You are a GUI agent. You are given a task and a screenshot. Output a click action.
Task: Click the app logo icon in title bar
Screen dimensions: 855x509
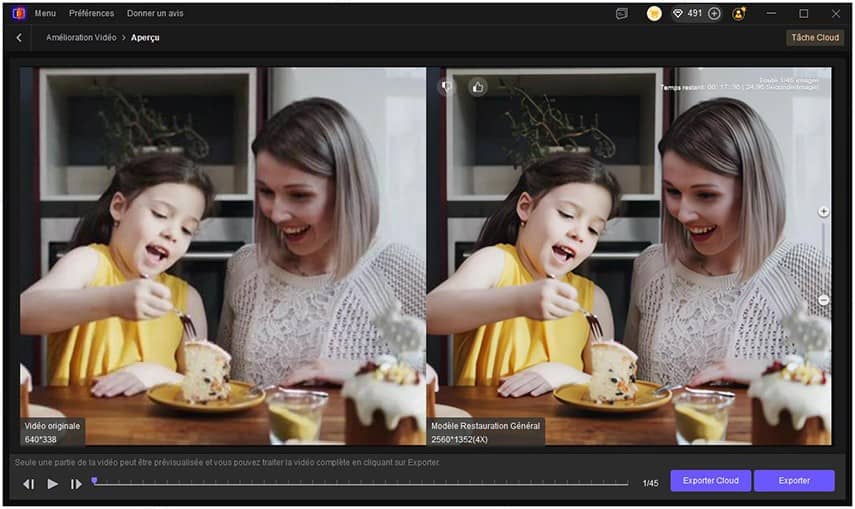pos(19,13)
